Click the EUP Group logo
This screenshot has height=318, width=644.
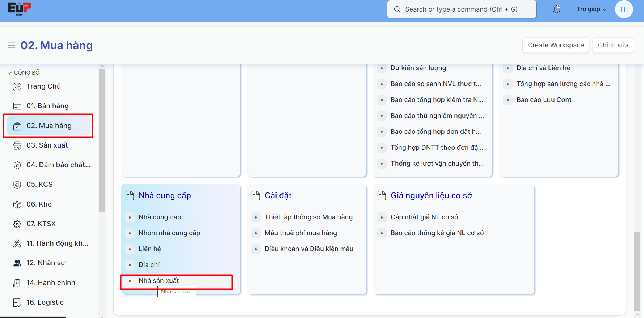click(x=19, y=9)
